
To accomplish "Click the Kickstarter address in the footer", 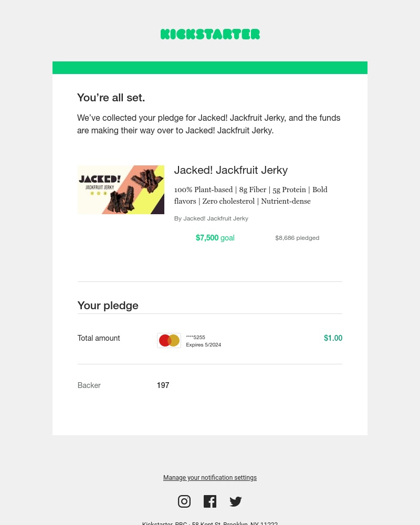I will coord(210,523).
